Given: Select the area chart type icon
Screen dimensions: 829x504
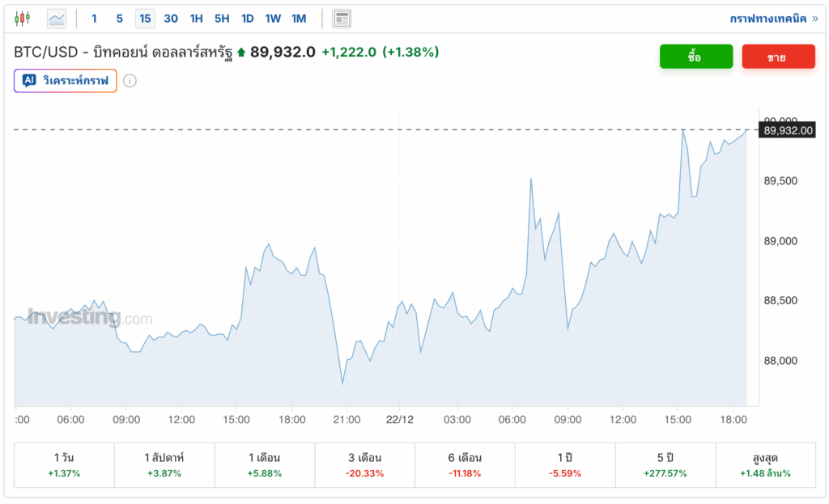Looking at the screenshot, I should (x=57, y=18).
